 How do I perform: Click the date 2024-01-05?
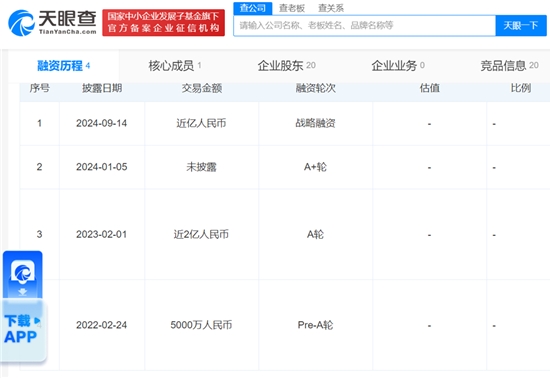[x=102, y=167]
